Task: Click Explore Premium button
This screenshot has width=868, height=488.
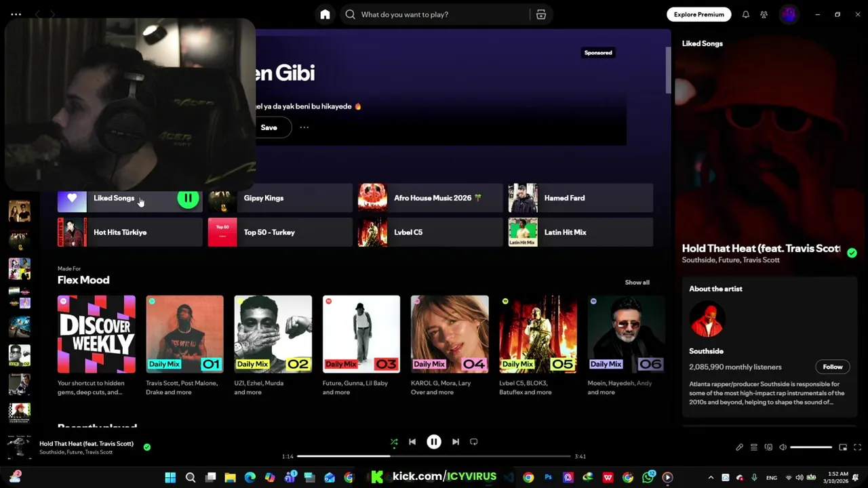Action: 698,14
